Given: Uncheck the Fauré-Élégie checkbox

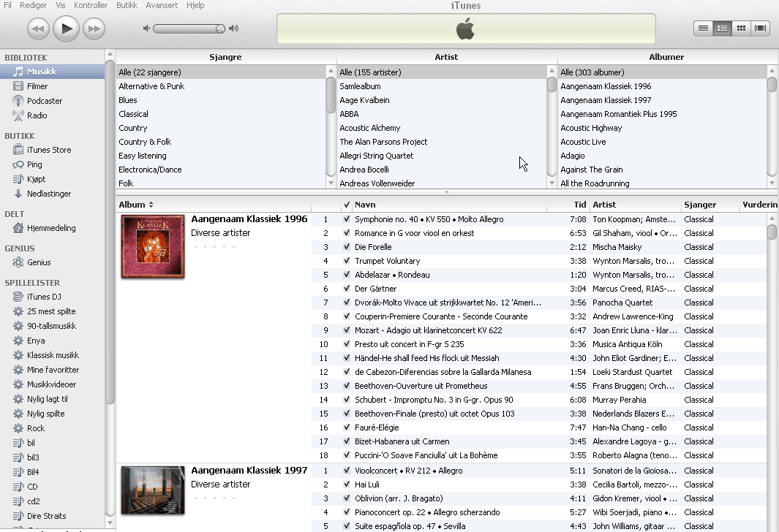Looking at the screenshot, I should (x=346, y=427).
